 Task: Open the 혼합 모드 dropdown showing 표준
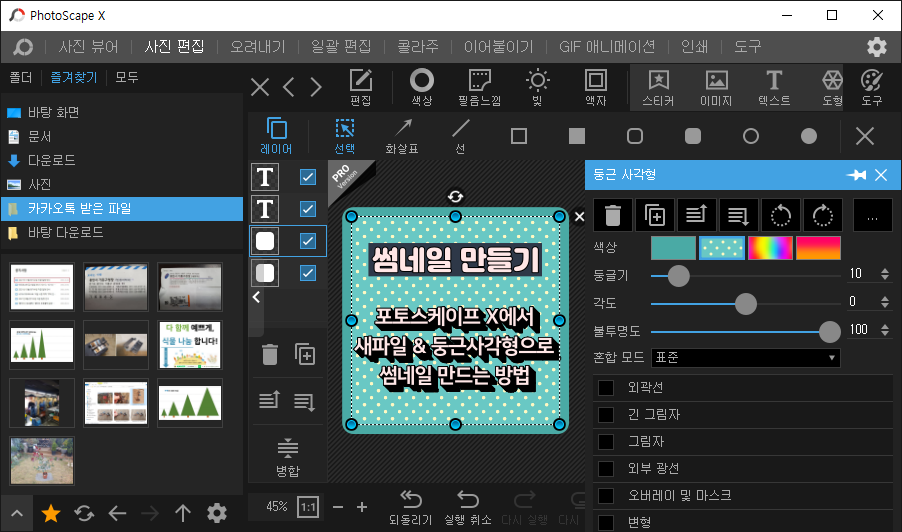[746, 358]
